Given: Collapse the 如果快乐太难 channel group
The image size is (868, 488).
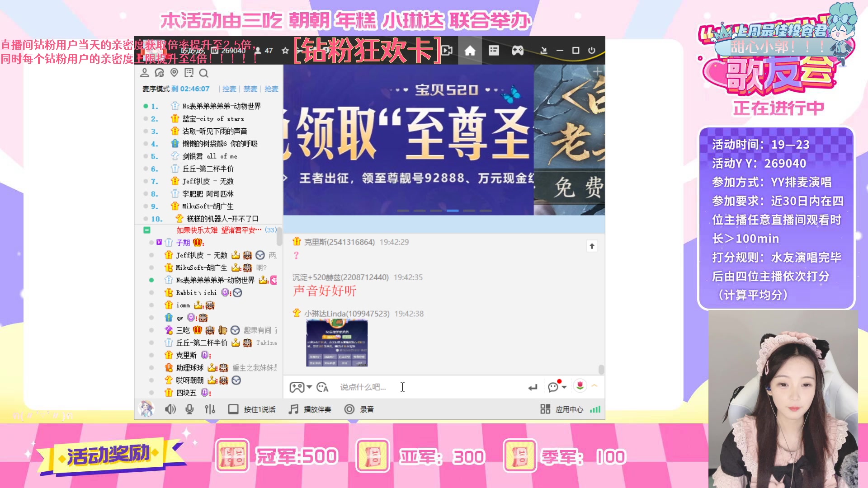Looking at the screenshot, I should (x=147, y=230).
